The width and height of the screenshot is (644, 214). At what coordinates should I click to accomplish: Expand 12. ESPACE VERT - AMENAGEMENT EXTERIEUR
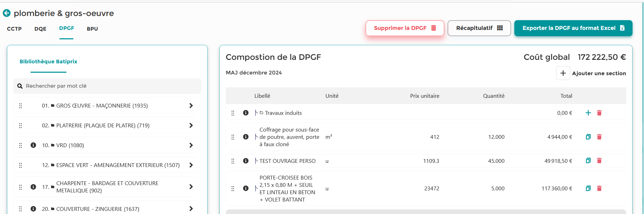[191, 165]
